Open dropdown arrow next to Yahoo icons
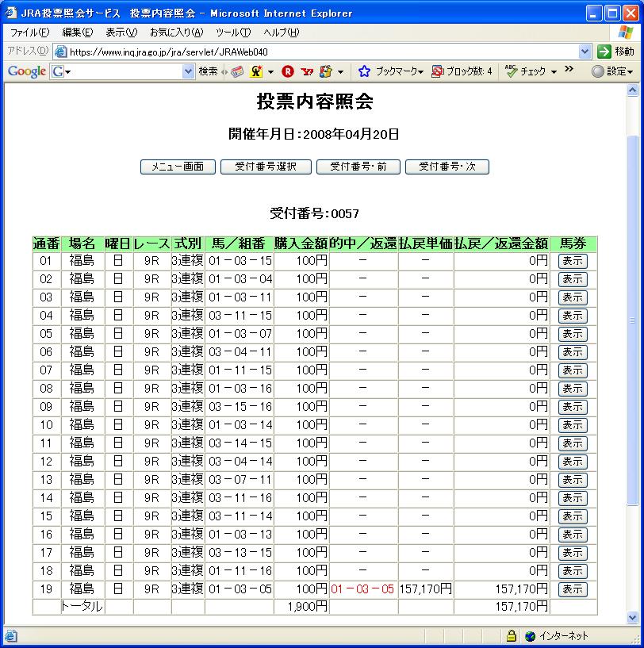Screen dimensions: 644x648 coord(340,72)
